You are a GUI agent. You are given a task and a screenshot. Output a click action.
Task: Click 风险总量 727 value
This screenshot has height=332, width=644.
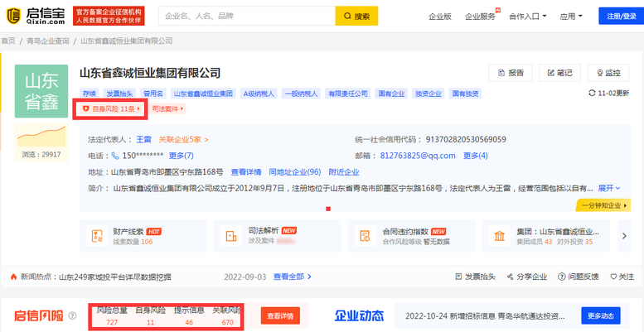112,323
